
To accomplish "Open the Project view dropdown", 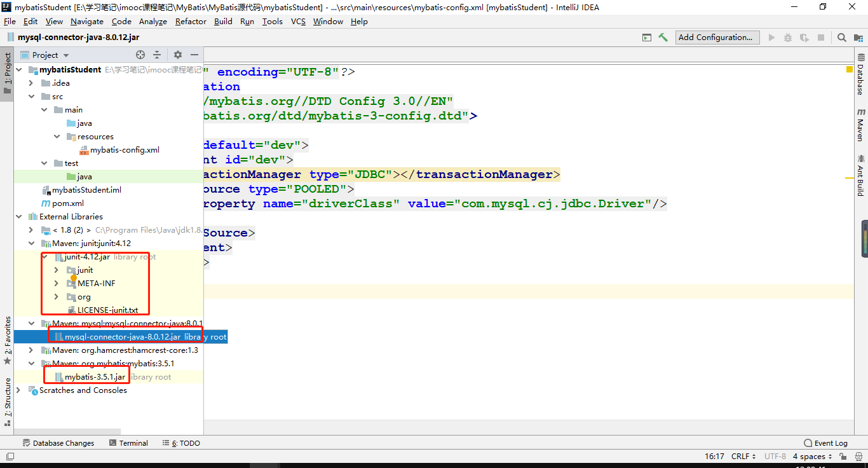I will (45, 55).
